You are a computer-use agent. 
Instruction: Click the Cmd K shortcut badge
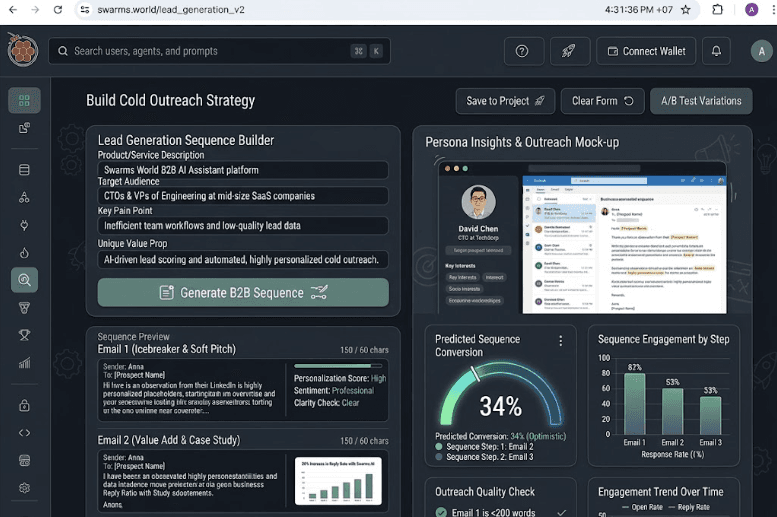click(367, 51)
